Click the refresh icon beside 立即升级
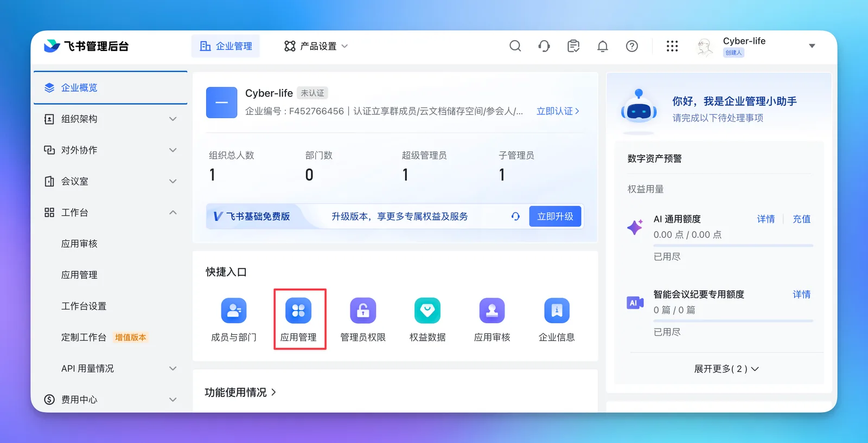The width and height of the screenshot is (868, 443). (x=515, y=216)
